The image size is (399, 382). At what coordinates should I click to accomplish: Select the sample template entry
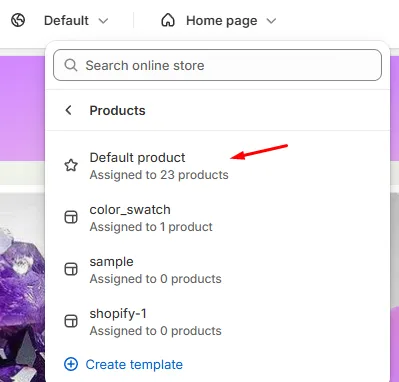(217, 270)
